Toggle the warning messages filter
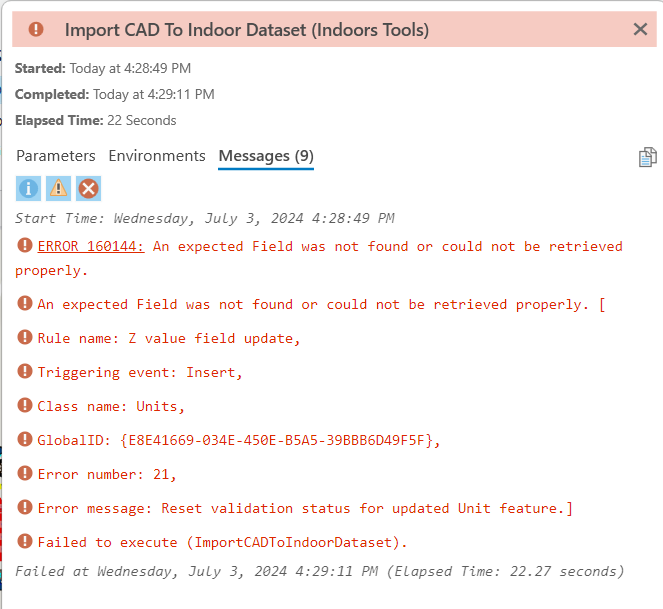 click(x=59, y=188)
